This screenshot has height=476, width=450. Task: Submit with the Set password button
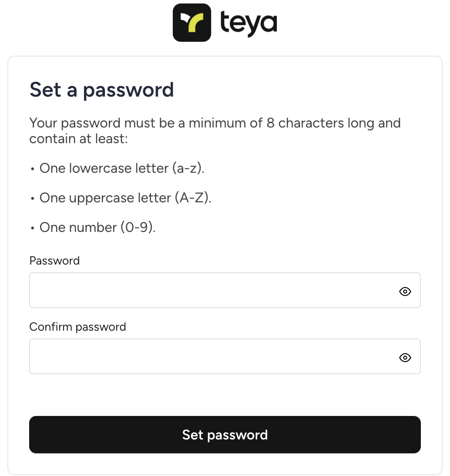point(225,435)
